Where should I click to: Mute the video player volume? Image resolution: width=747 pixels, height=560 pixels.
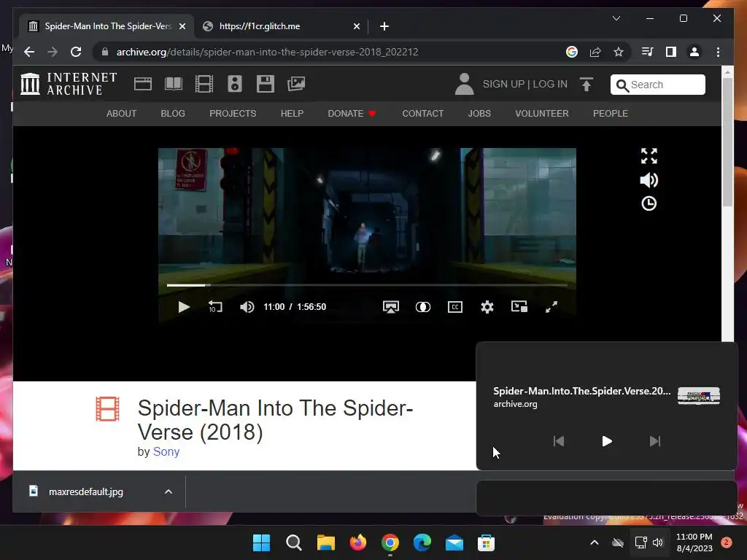[247, 307]
